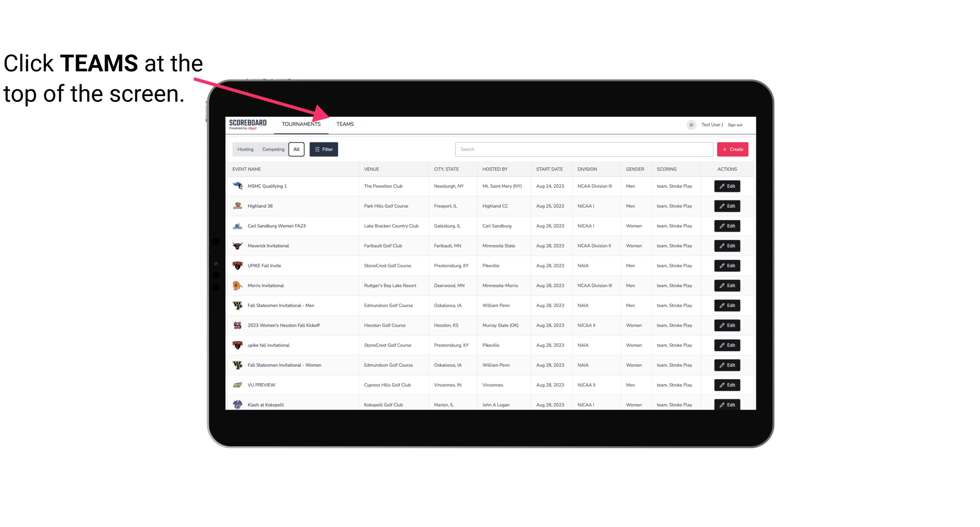Toggle the Hosting filter button
The image size is (980, 527).
(245, 149)
